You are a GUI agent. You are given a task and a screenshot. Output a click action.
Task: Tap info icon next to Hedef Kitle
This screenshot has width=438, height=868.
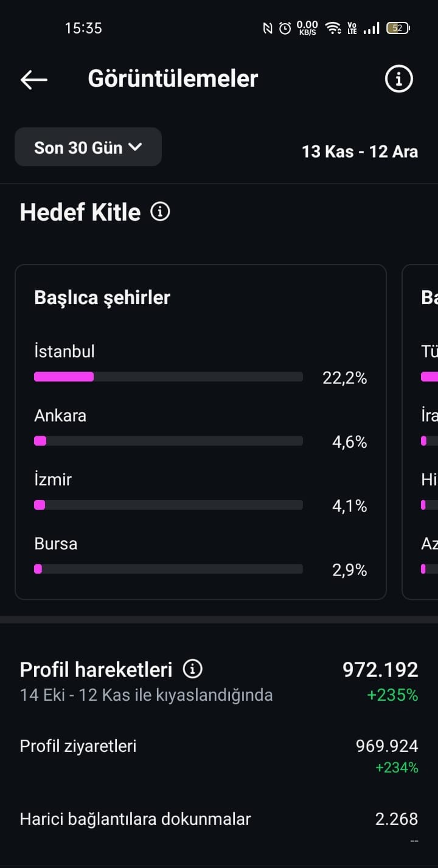click(x=160, y=212)
